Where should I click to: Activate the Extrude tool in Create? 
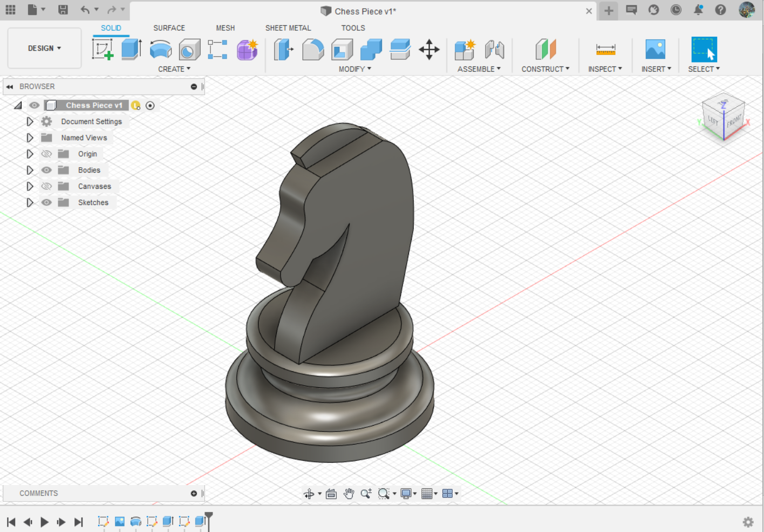coord(132,50)
